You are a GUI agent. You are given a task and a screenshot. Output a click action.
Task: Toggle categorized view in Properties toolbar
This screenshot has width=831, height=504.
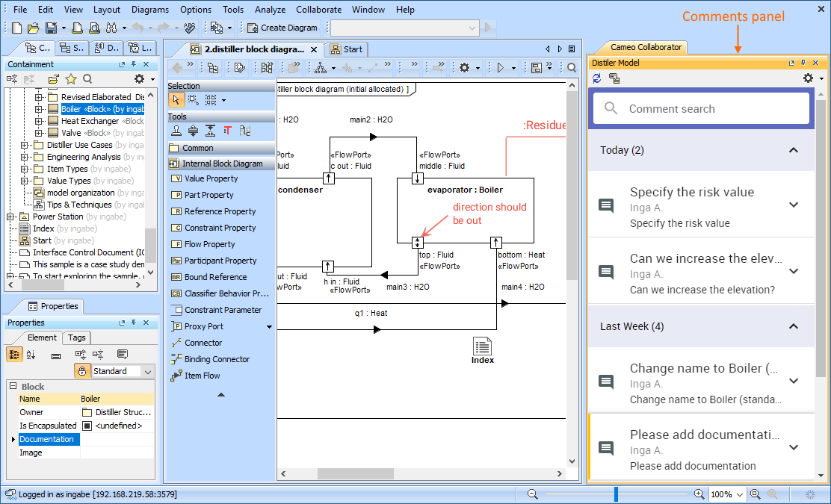[x=14, y=355]
